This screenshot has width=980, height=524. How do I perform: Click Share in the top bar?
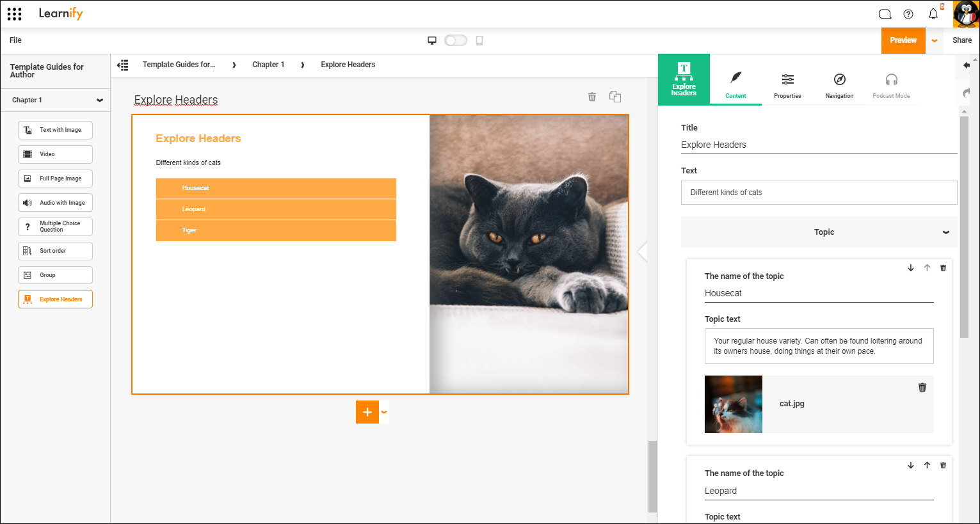pyautogui.click(x=962, y=40)
